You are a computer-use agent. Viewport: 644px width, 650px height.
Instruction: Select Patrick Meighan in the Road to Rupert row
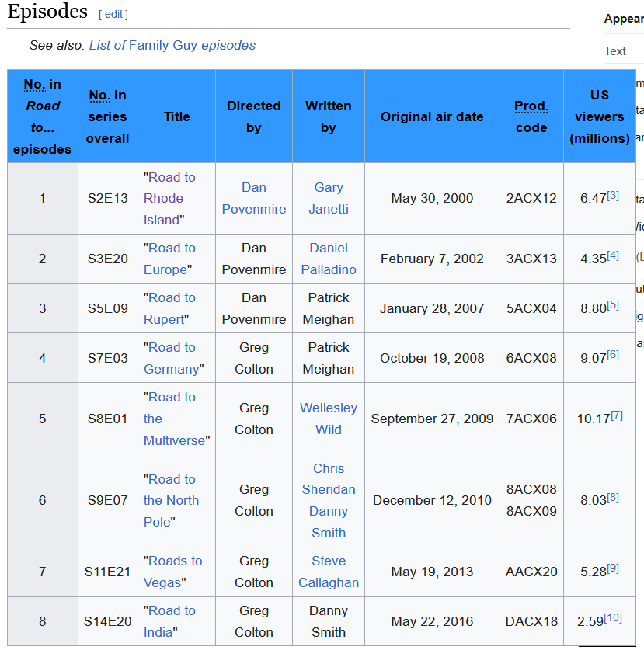(329, 308)
